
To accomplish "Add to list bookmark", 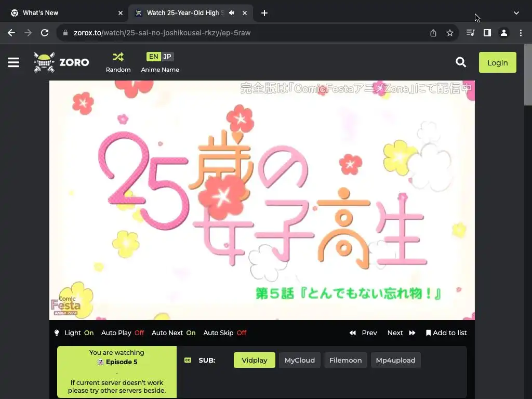I will (446, 333).
